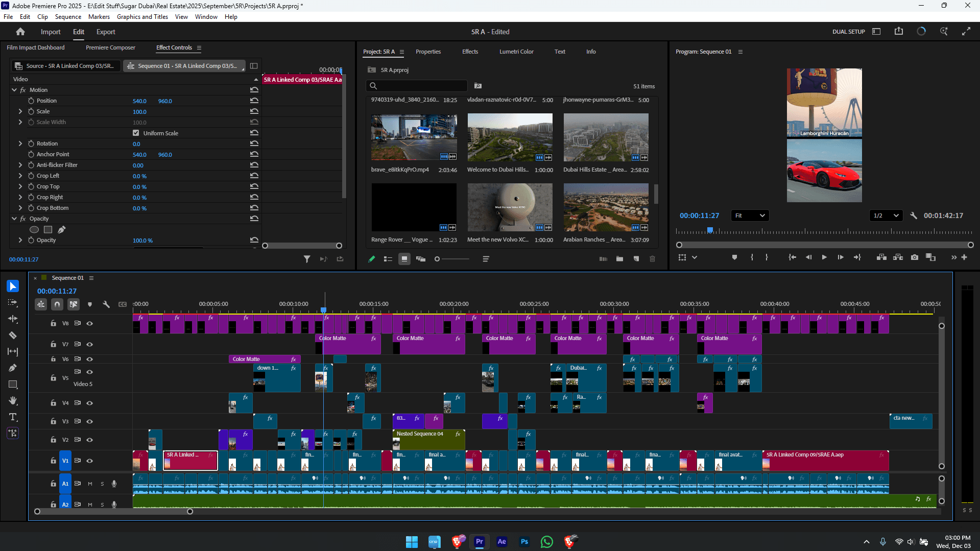Open the 1/2 playback resolution dropdown
This screenshot has width=980, height=551.
pyautogui.click(x=886, y=215)
